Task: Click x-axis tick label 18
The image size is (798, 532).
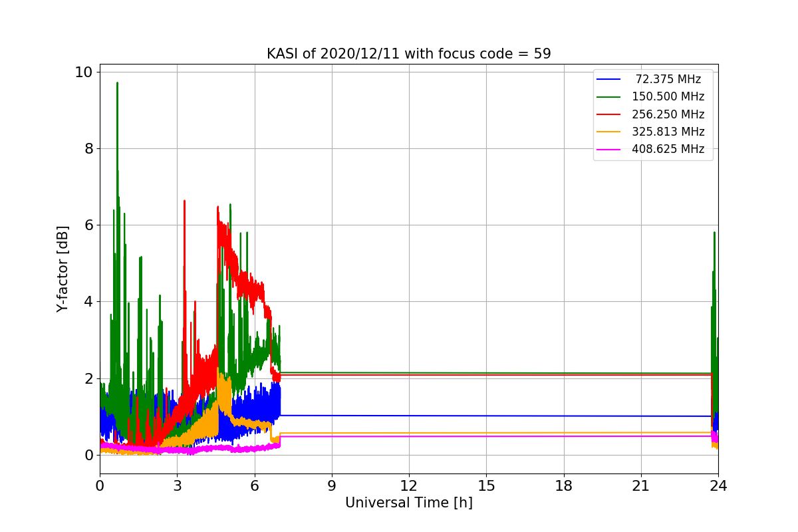Action: point(563,485)
